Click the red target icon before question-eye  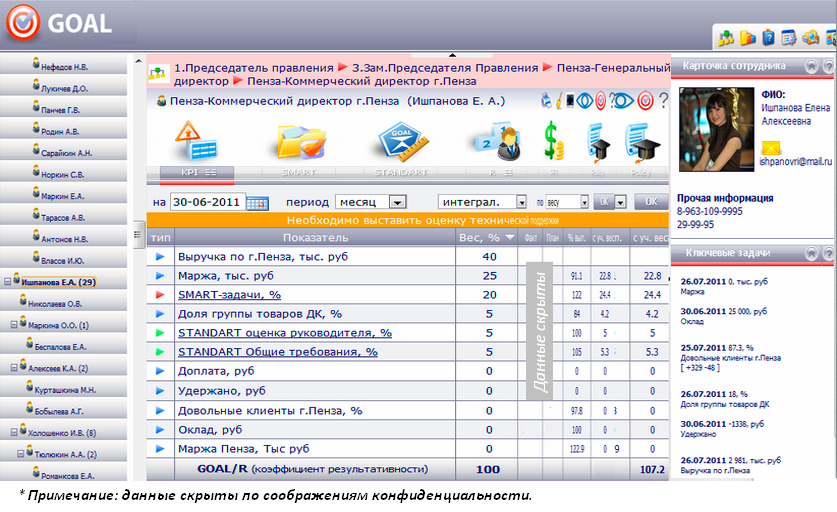pos(601,100)
